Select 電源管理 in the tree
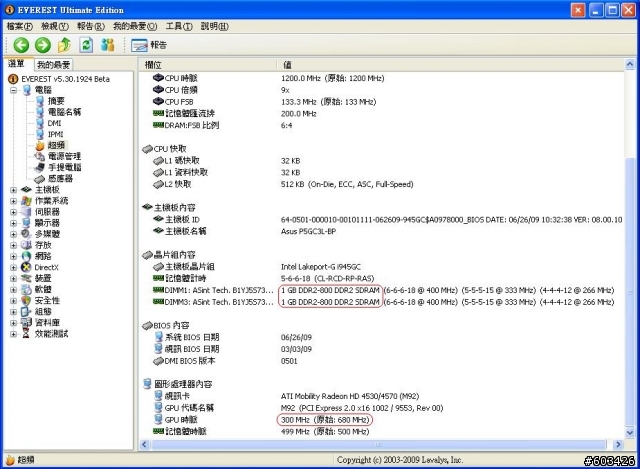The height and width of the screenshot is (469, 640). coord(64,156)
